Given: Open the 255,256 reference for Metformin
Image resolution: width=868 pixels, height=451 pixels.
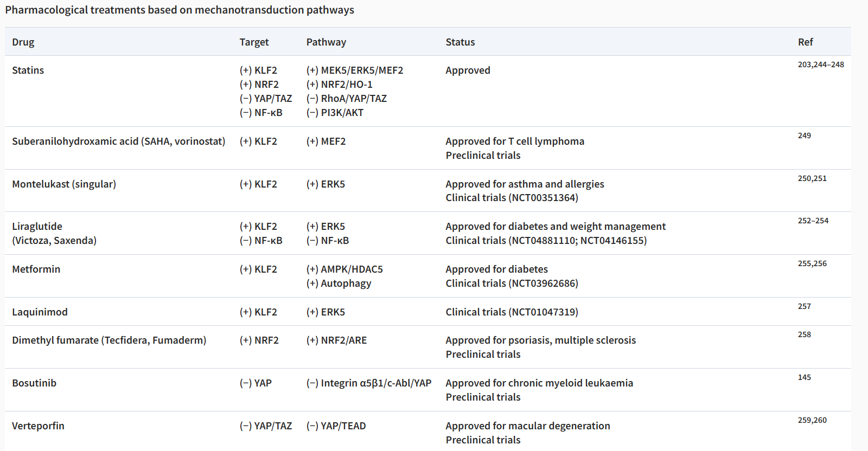Looking at the screenshot, I should 812,263.
